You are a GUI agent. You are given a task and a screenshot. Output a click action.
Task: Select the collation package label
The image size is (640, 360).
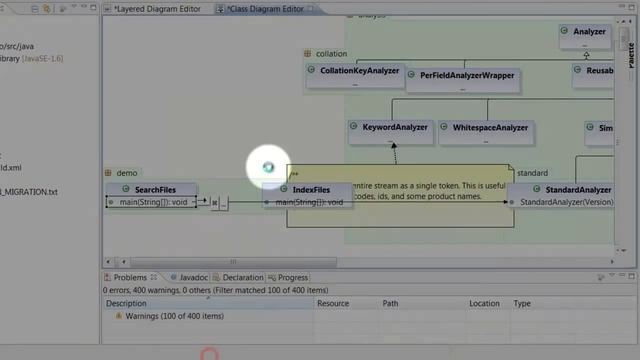(331, 53)
